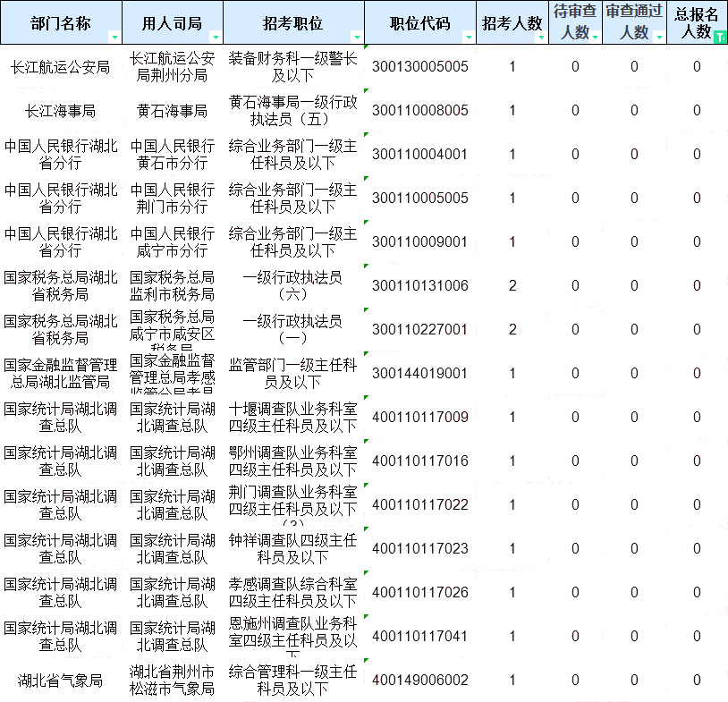The image size is (728, 702).
Task: Select job code 400110117009
Action: [x=420, y=417]
